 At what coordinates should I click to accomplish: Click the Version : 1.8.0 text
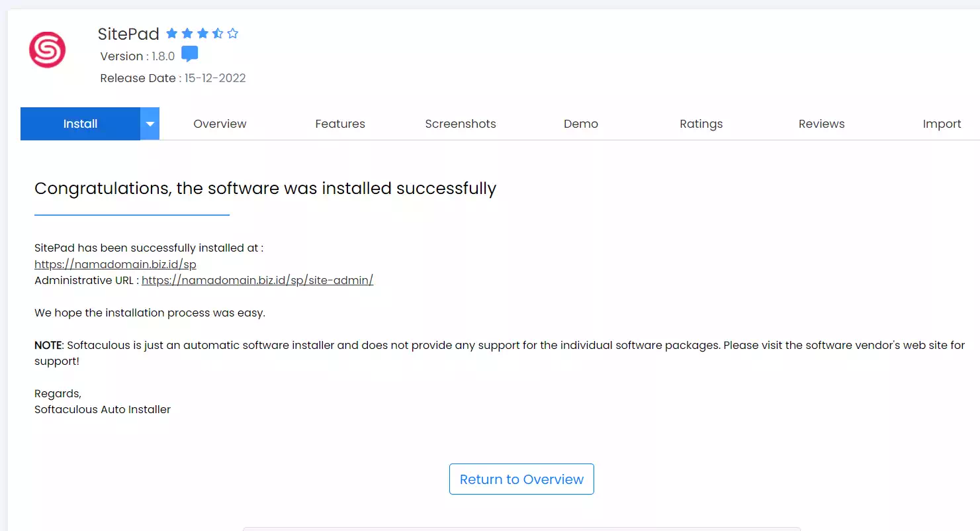click(x=138, y=56)
